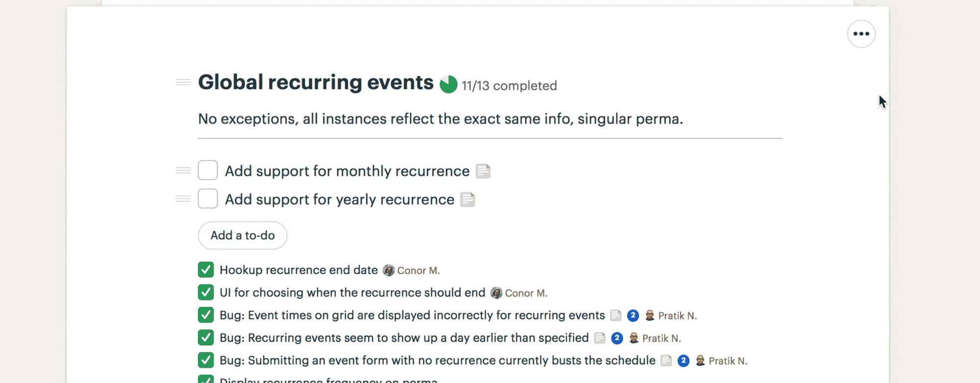This screenshot has width=980, height=383.
Task: Click comment count badge on Submitting event form bug
Action: point(684,360)
